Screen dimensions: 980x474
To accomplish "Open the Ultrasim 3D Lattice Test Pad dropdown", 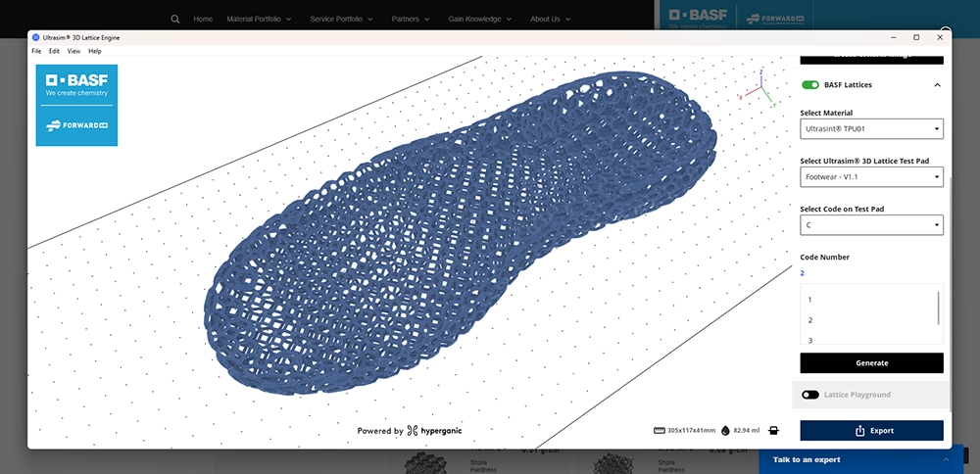I will tap(871, 176).
